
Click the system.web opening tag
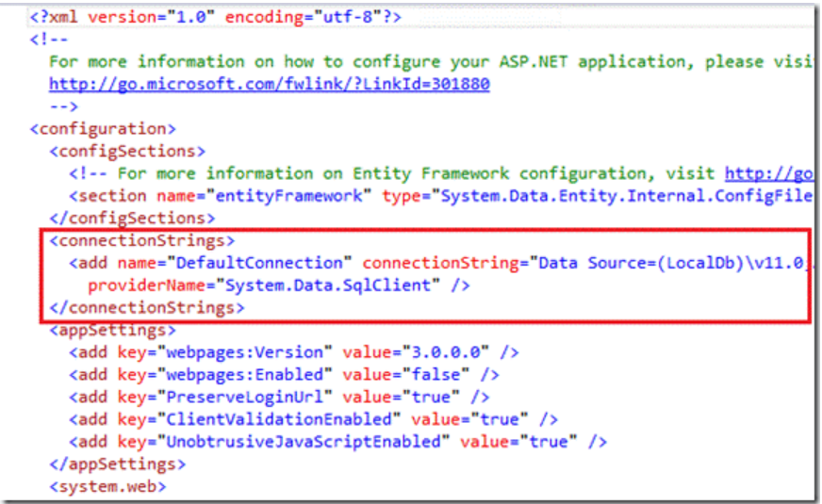click(107, 487)
